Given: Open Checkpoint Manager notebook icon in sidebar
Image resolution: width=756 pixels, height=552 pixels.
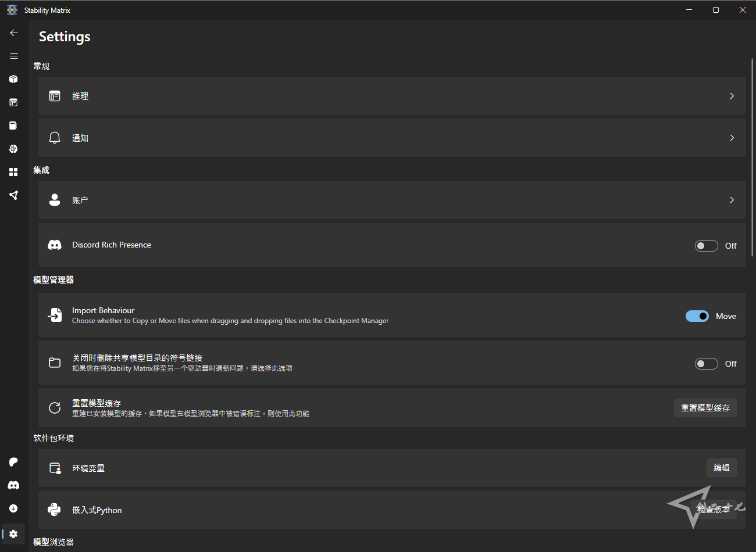Looking at the screenshot, I should pos(14,126).
